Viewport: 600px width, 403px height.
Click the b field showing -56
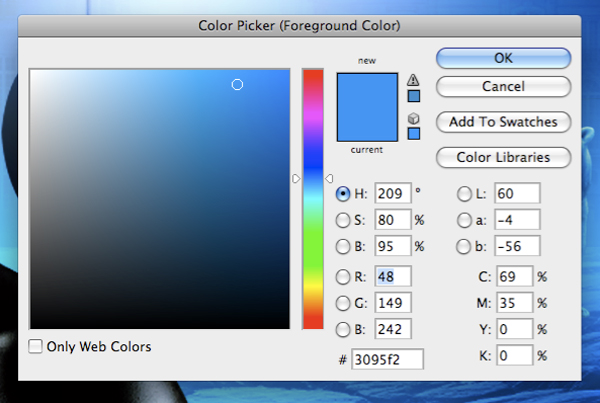517,246
